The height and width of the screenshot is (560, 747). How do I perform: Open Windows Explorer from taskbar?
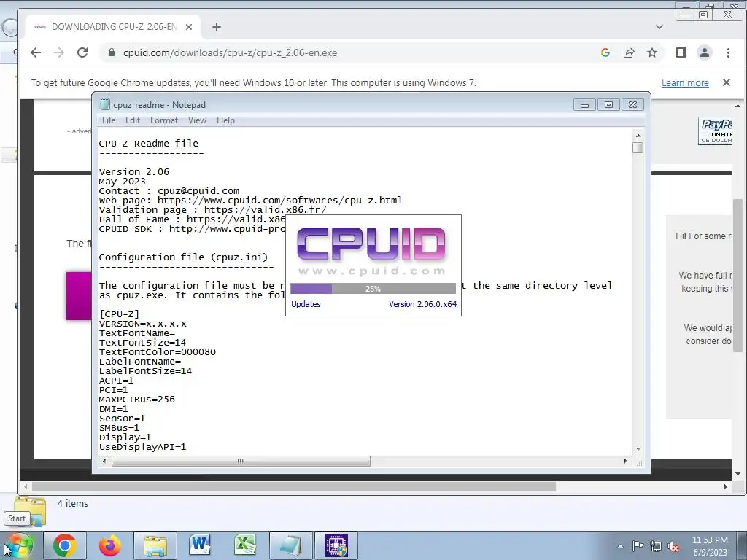pos(155,545)
